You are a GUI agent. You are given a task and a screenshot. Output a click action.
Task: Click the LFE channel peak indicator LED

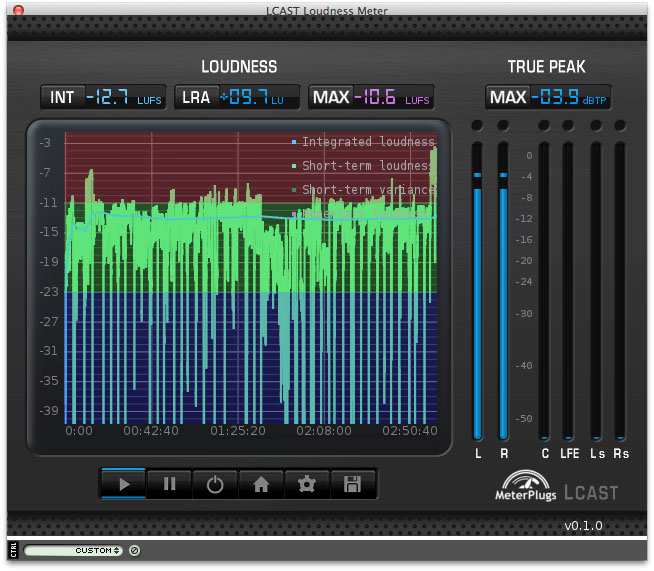(x=568, y=125)
